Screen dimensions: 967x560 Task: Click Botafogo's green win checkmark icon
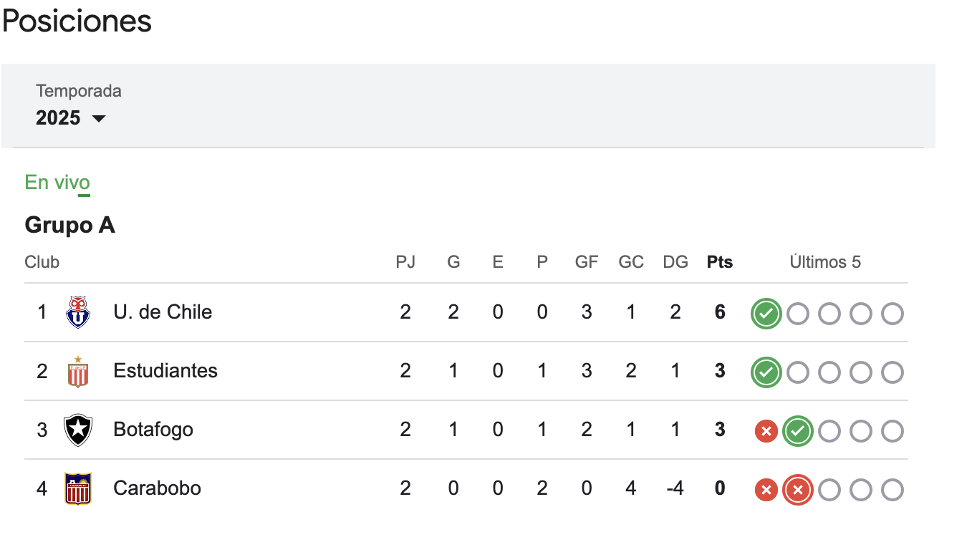tap(797, 431)
